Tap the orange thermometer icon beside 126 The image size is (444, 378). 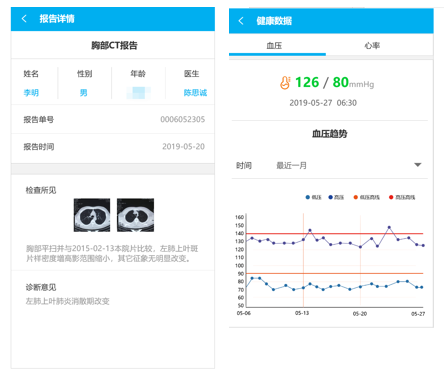pyautogui.click(x=285, y=83)
